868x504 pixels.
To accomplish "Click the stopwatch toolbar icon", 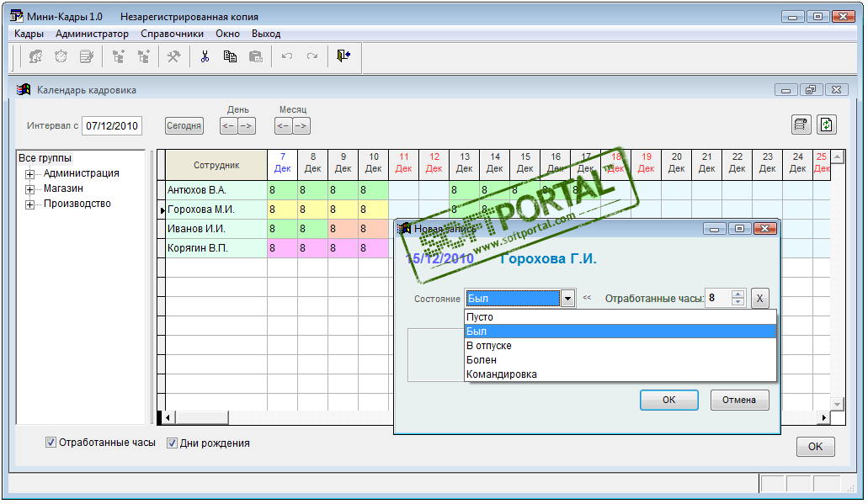I will coord(61,56).
